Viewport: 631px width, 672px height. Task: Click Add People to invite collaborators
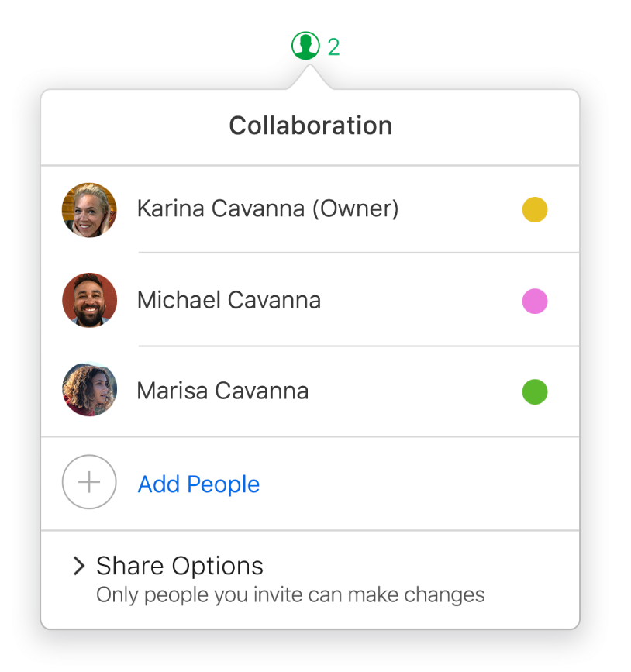[198, 484]
